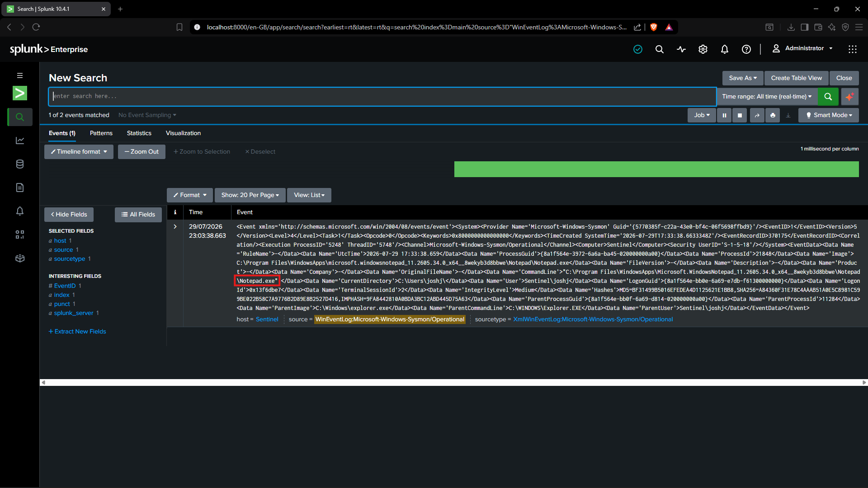Open the Datasets database icon in the sidebar

click(20, 164)
